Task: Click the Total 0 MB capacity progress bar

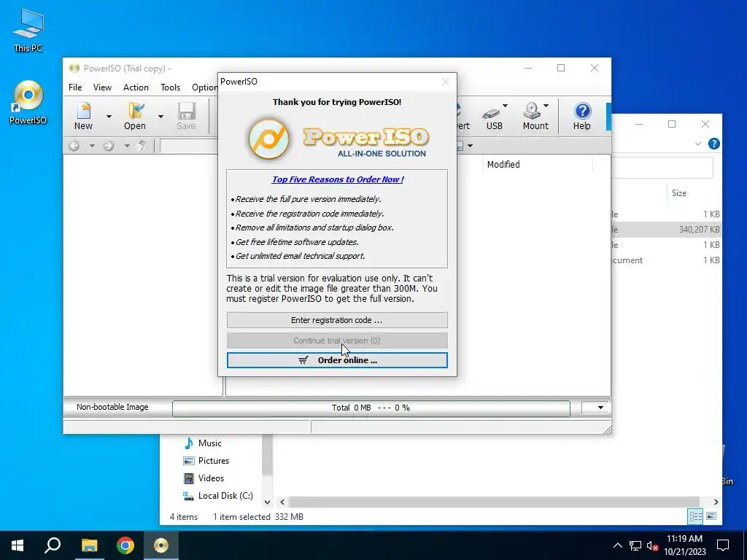Action: pyautogui.click(x=371, y=408)
